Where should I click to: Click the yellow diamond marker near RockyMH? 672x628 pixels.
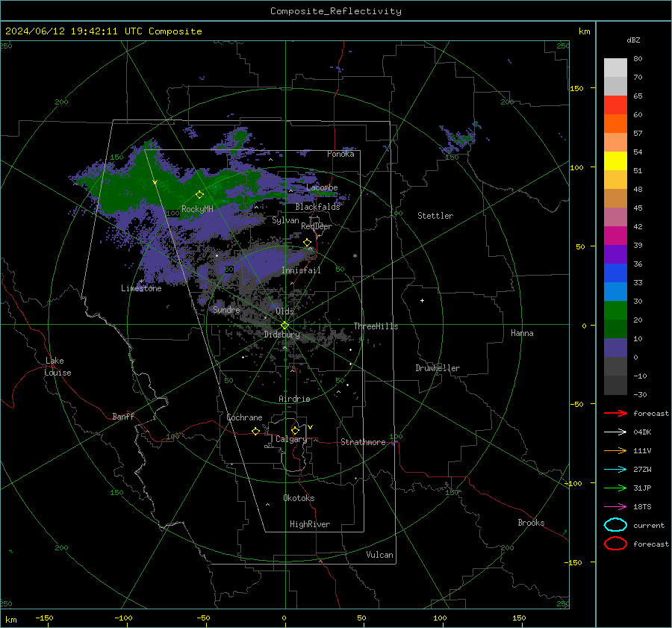[x=199, y=195]
